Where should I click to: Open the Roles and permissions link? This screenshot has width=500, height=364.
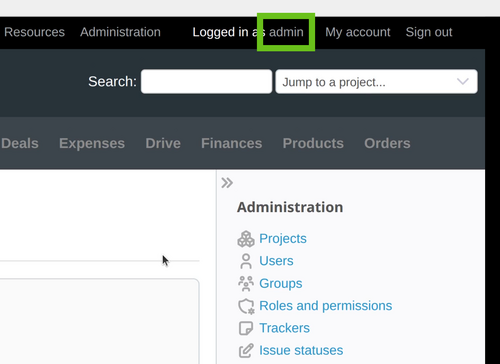pos(326,306)
